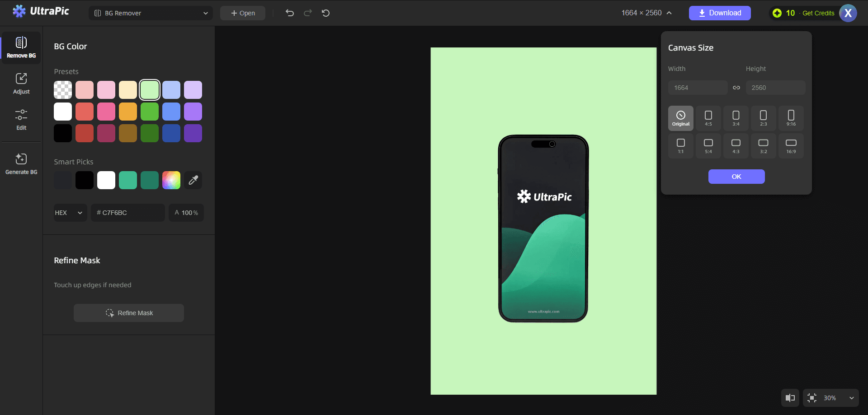Select the 5:4 aspect ratio
The height and width of the screenshot is (415, 868).
(708, 146)
